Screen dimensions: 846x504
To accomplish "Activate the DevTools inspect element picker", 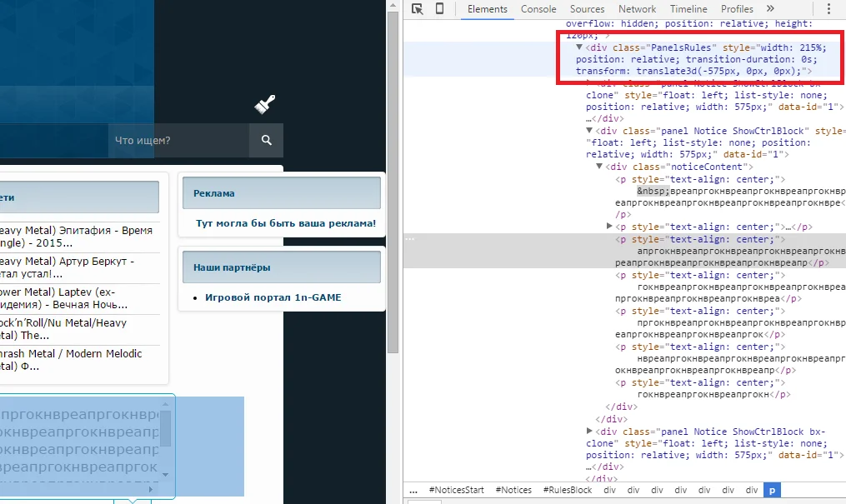I will pos(417,8).
